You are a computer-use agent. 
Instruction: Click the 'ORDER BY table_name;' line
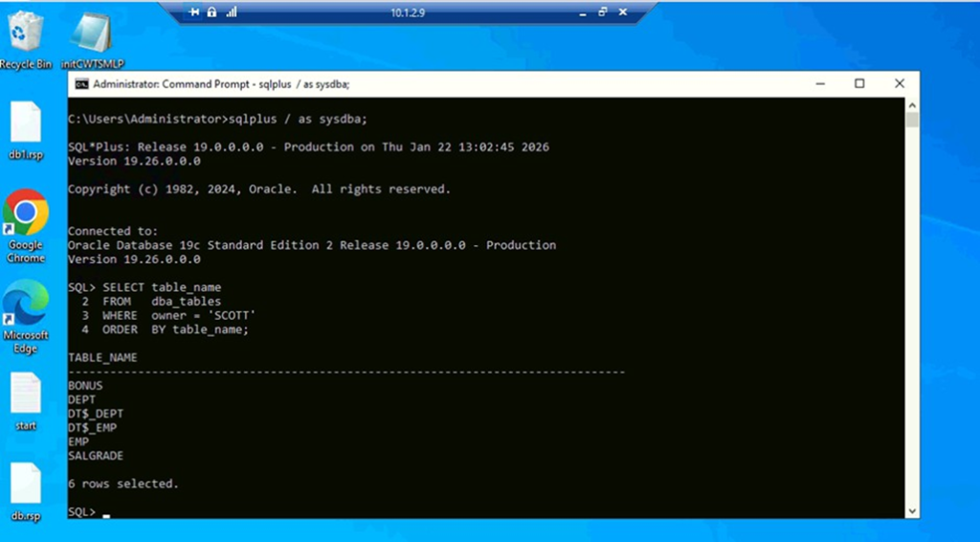pyautogui.click(x=176, y=329)
